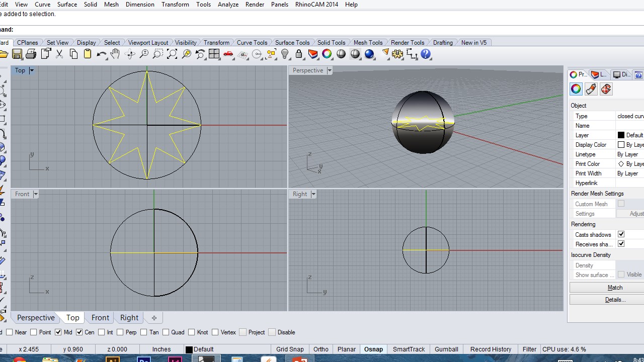
Task: Open the Print Width By Layer dropdown
Action: coord(630,173)
